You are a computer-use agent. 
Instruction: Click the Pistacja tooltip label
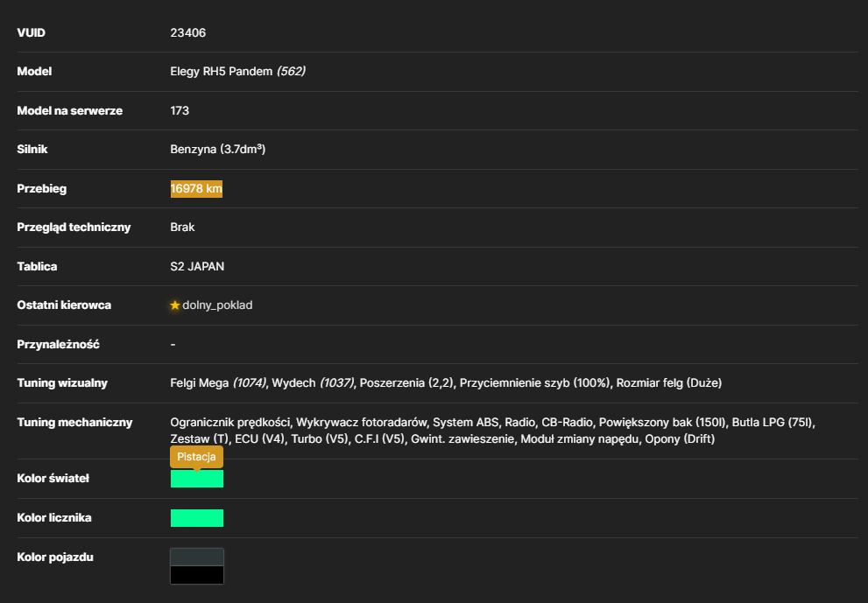(196, 457)
